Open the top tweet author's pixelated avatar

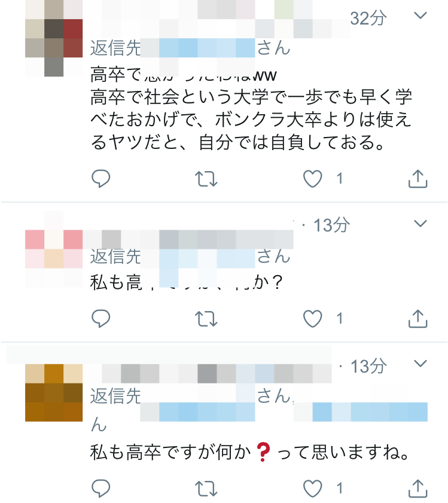pyautogui.click(x=54, y=38)
